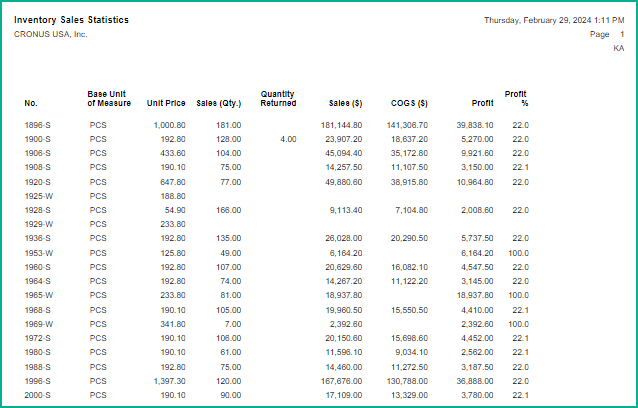Click COGS value 141,306.70

click(407, 125)
